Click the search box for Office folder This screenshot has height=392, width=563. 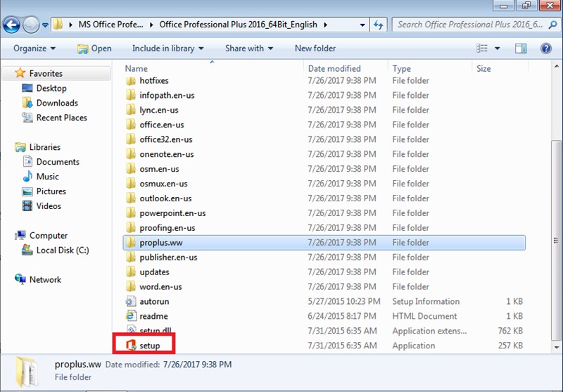pyautogui.click(x=468, y=25)
